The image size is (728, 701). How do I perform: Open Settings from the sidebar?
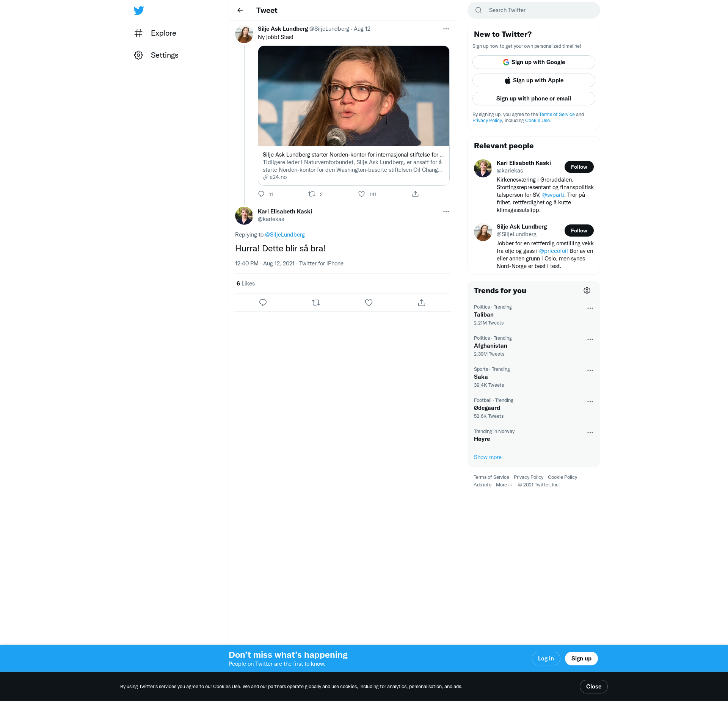(x=156, y=55)
